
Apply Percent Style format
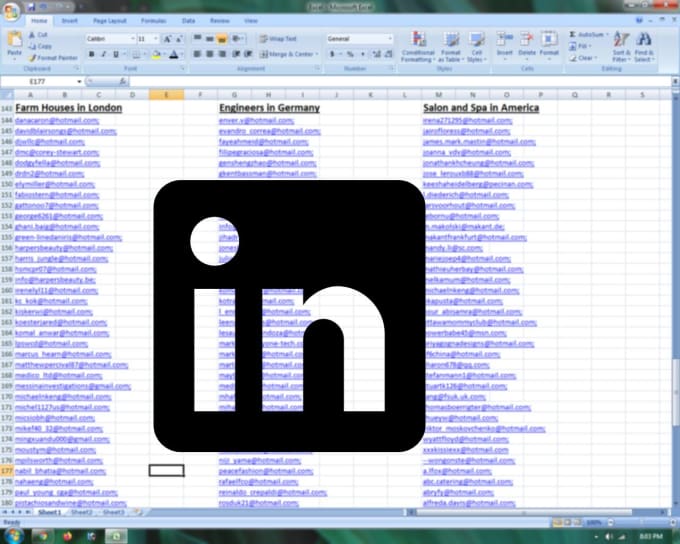350,54
